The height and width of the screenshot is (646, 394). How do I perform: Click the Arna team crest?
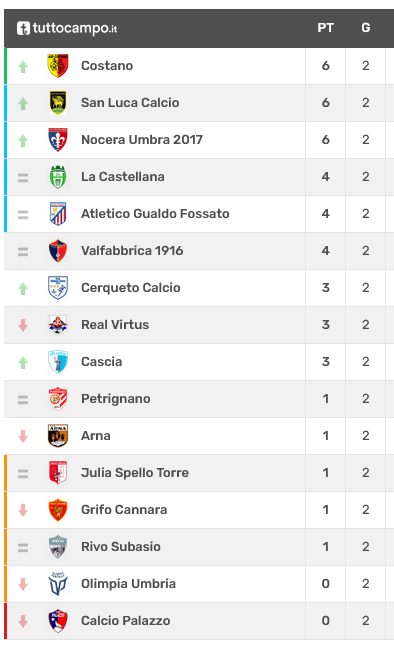tap(58, 435)
